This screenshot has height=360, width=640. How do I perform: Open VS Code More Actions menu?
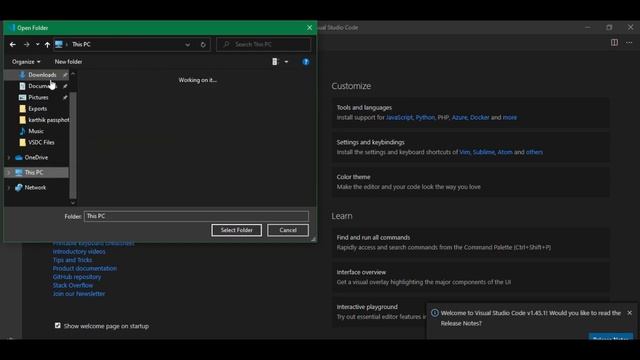629,42
